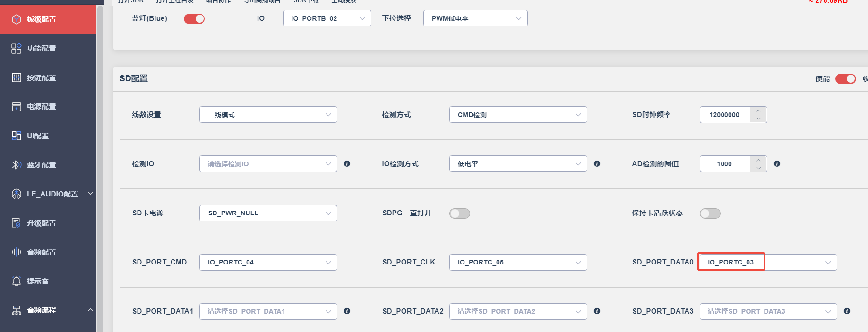Click the 按键配置 sidebar icon

click(x=17, y=77)
